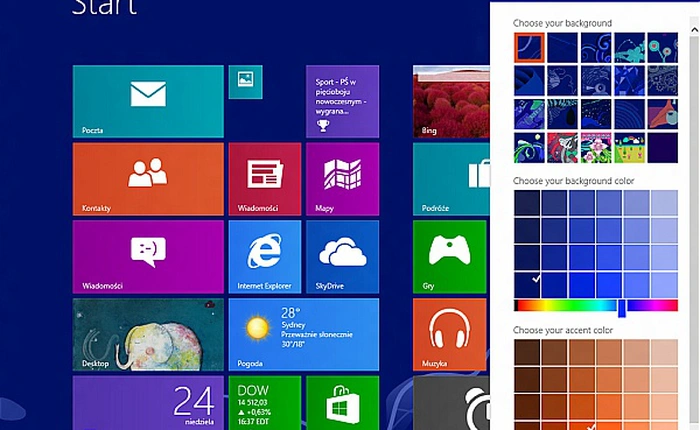Launch Internet Explorer tile
The width and height of the screenshot is (700, 430).
coord(265,257)
